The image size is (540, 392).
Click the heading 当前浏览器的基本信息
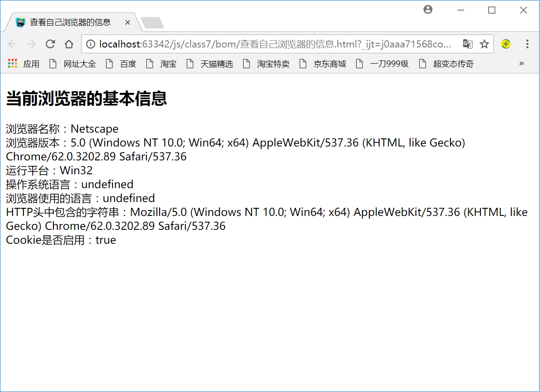[86, 99]
